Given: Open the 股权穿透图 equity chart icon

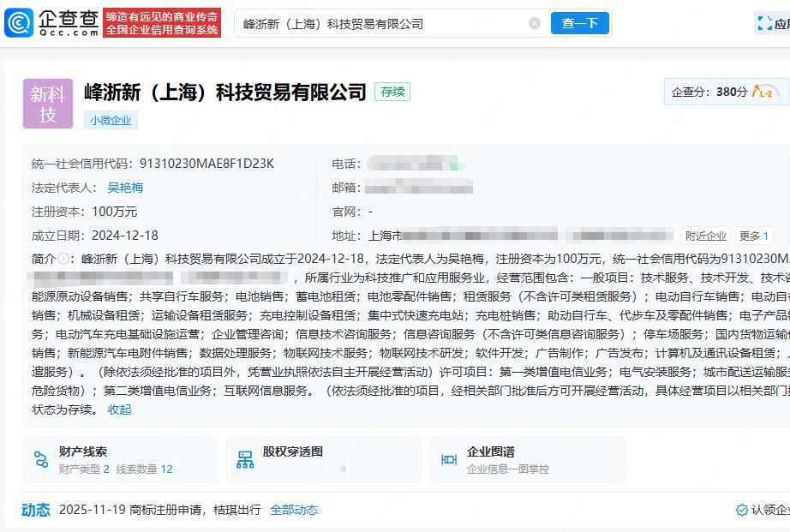Looking at the screenshot, I should [244, 459].
